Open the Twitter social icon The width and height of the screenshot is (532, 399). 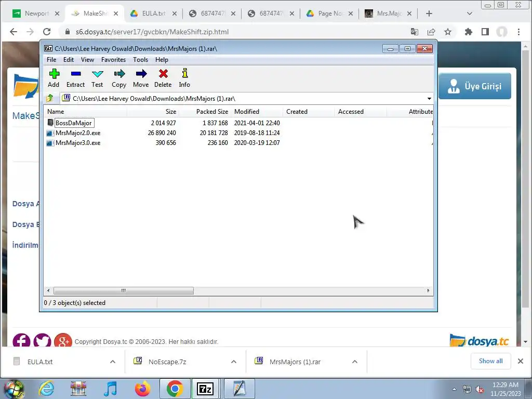[x=43, y=340]
